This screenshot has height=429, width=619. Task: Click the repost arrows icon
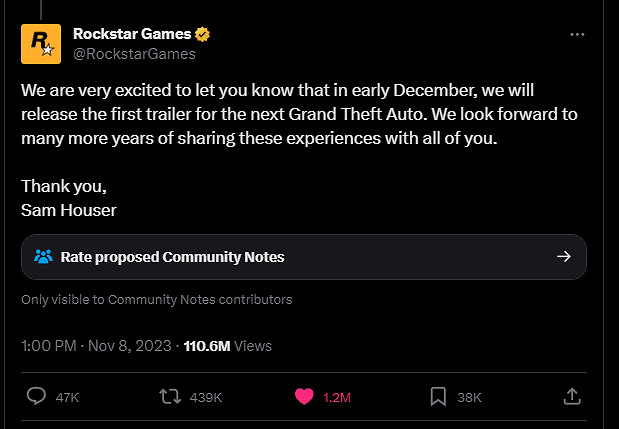(170, 397)
